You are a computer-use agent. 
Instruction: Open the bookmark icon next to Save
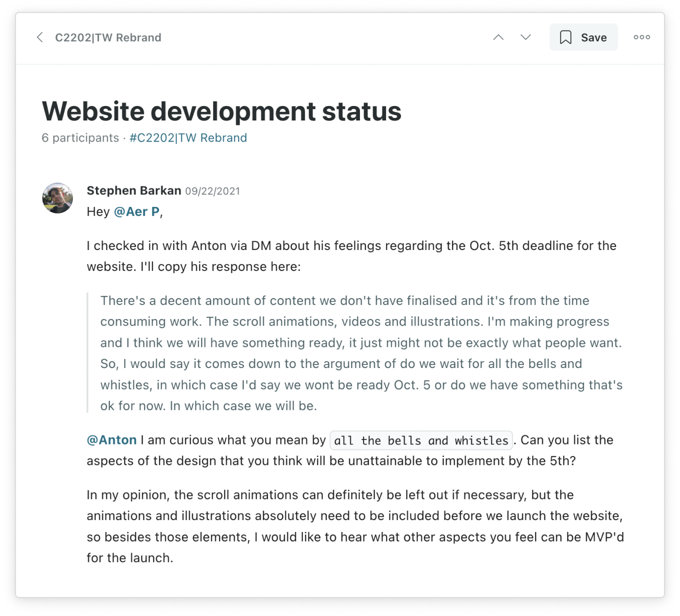566,37
